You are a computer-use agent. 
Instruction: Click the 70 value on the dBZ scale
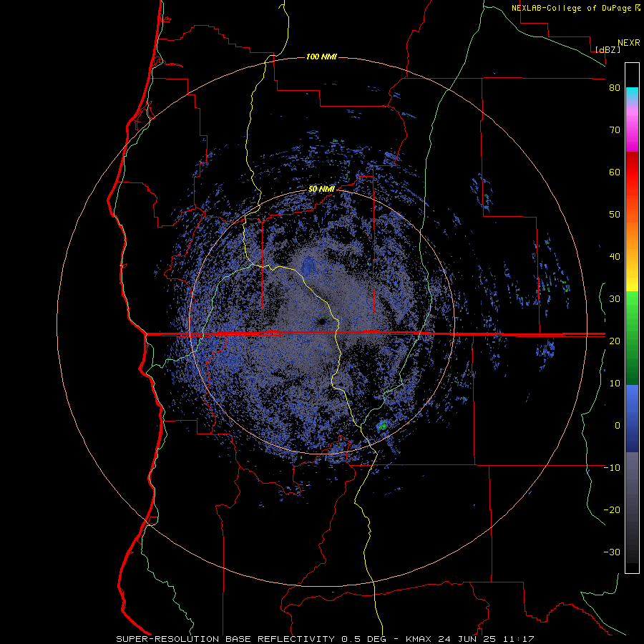pos(615,130)
